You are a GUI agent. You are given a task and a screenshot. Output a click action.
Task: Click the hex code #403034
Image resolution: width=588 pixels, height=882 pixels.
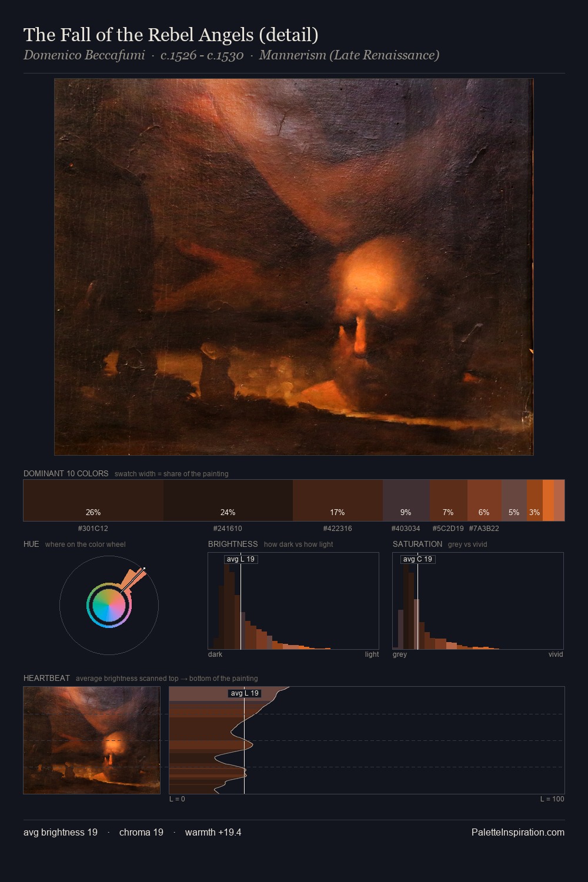click(406, 529)
